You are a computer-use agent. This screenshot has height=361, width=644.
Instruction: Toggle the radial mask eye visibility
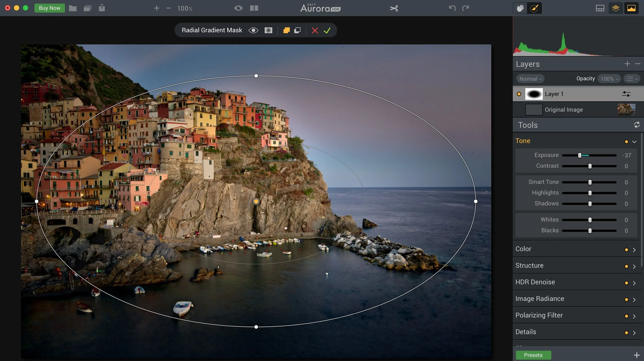click(x=253, y=30)
